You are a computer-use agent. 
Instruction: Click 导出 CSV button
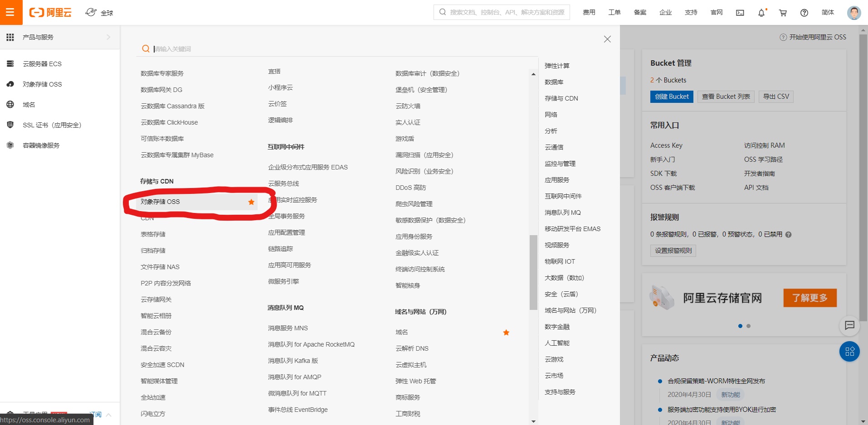pyautogui.click(x=776, y=97)
